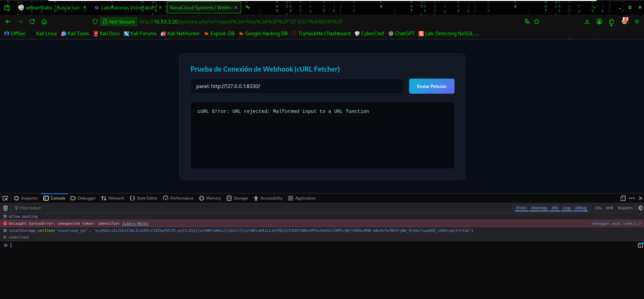Open the Application panel
Viewport: 644px width, 299px height.
[302, 198]
